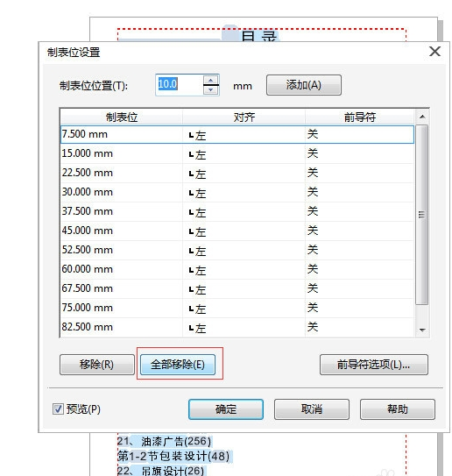Click 取消 to cancel the dialog
Image resolution: width=452 pixels, height=476 pixels.
(x=312, y=409)
